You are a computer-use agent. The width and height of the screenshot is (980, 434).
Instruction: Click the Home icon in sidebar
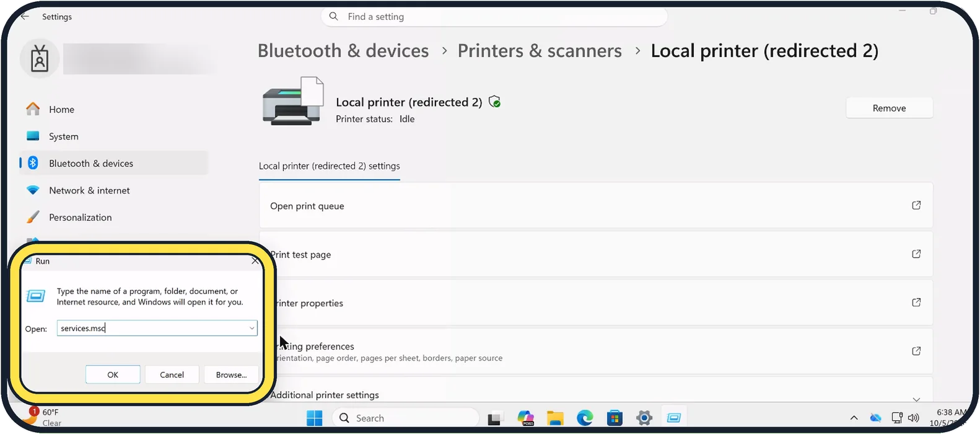pyautogui.click(x=33, y=109)
